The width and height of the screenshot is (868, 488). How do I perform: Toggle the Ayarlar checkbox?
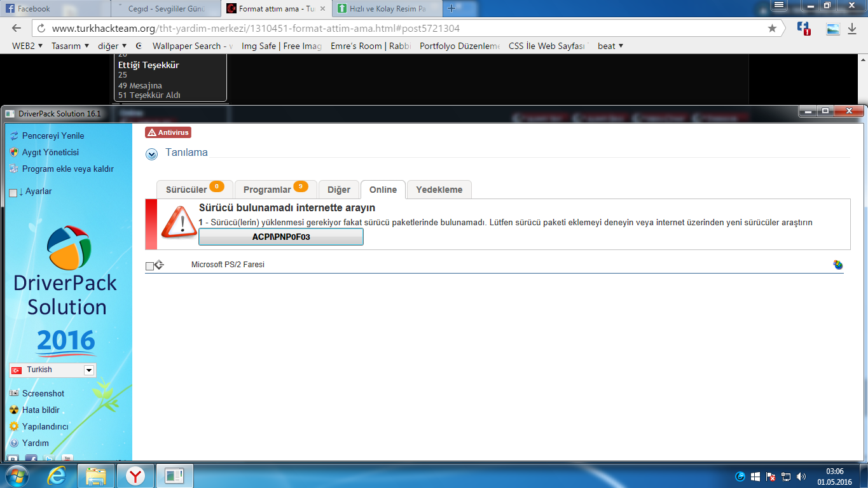point(13,192)
